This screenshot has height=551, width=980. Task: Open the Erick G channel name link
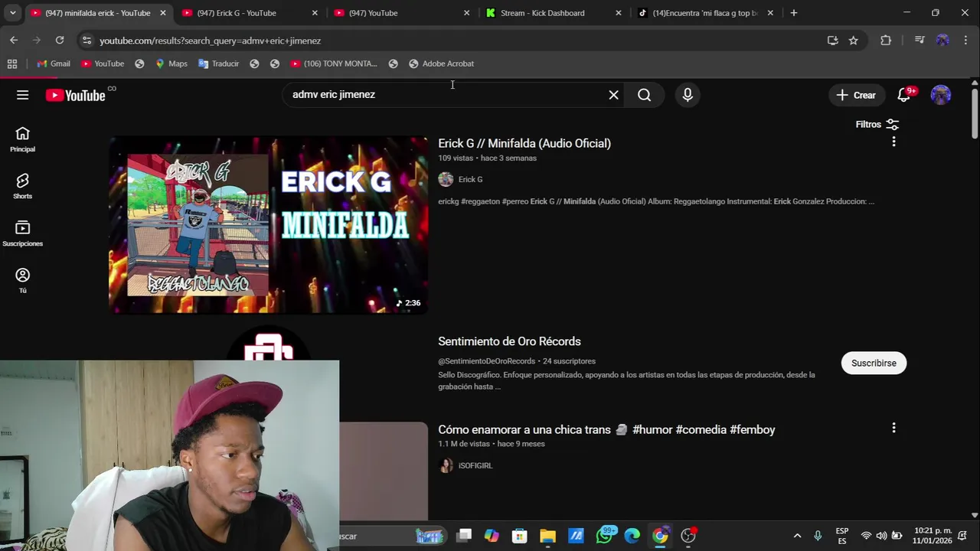coord(470,179)
